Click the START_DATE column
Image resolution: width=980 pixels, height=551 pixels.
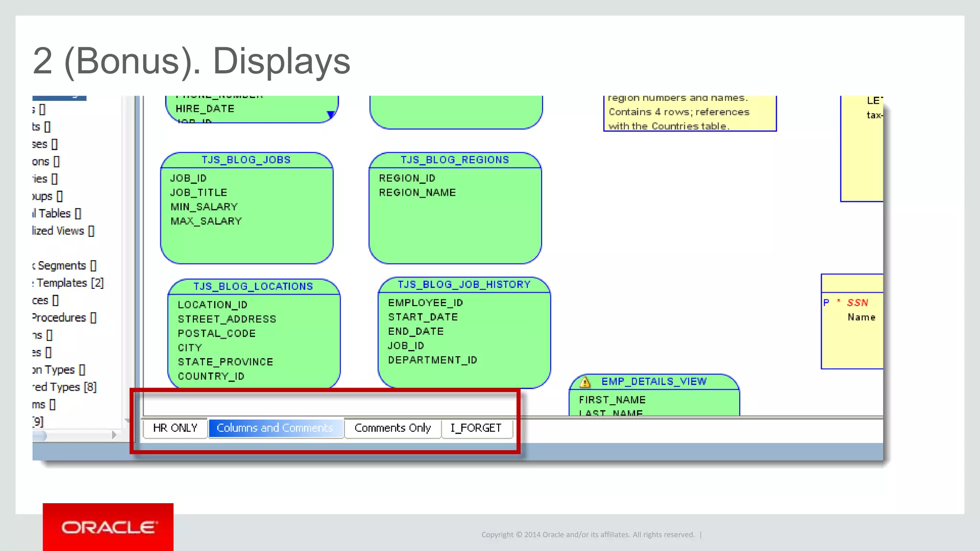click(423, 318)
